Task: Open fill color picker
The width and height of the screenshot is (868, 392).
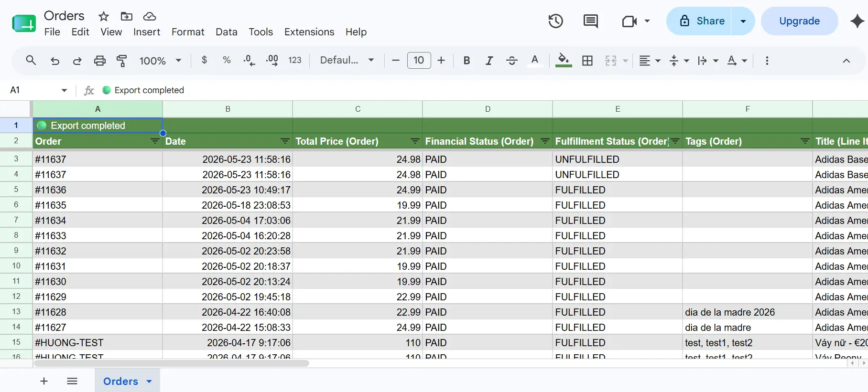Action: 564,61
